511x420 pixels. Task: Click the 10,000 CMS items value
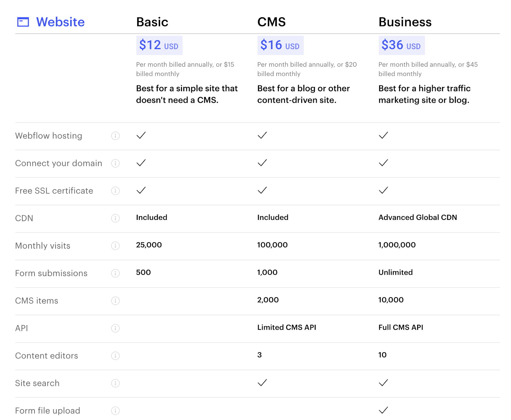coord(391,300)
